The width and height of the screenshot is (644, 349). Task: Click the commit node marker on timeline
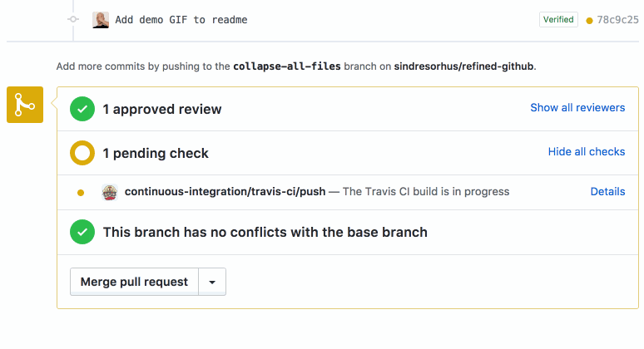[x=73, y=19]
